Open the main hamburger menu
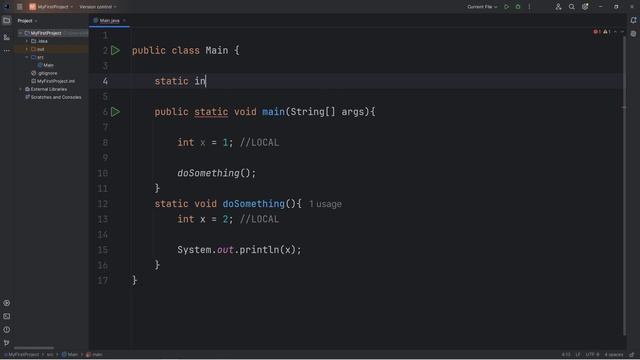The width and height of the screenshot is (640, 360). (19, 7)
